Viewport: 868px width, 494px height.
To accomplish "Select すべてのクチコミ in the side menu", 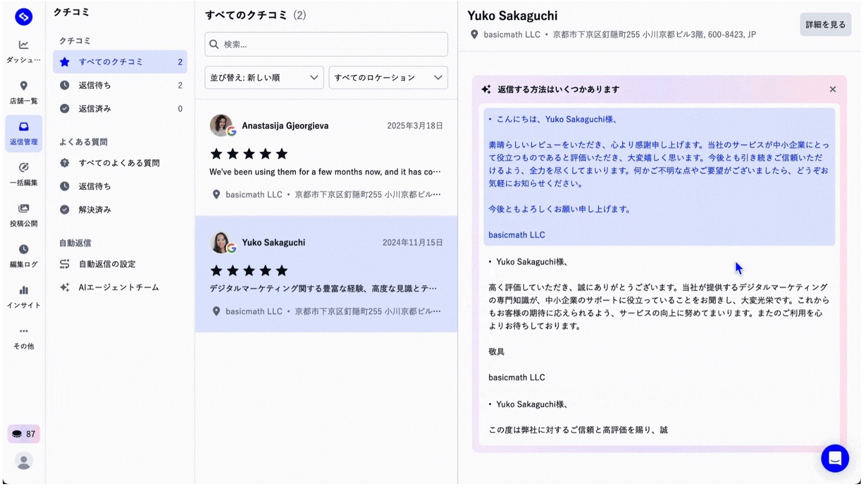I will (120, 62).
